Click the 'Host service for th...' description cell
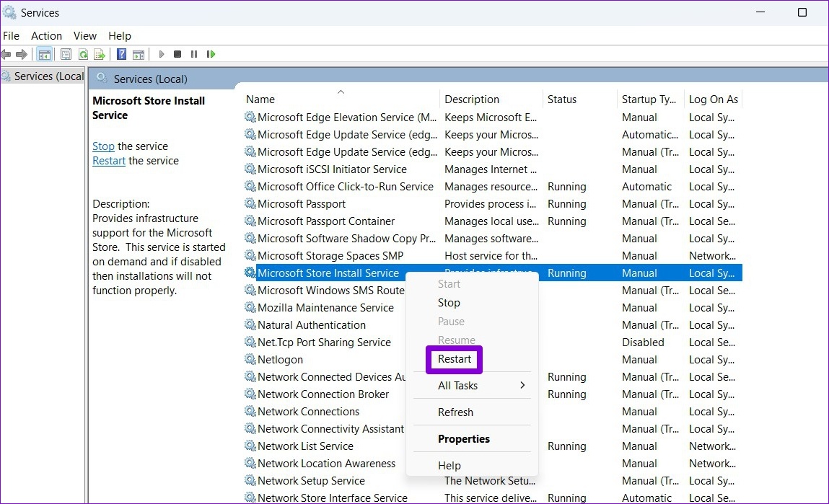 click(x=491, y=256)
